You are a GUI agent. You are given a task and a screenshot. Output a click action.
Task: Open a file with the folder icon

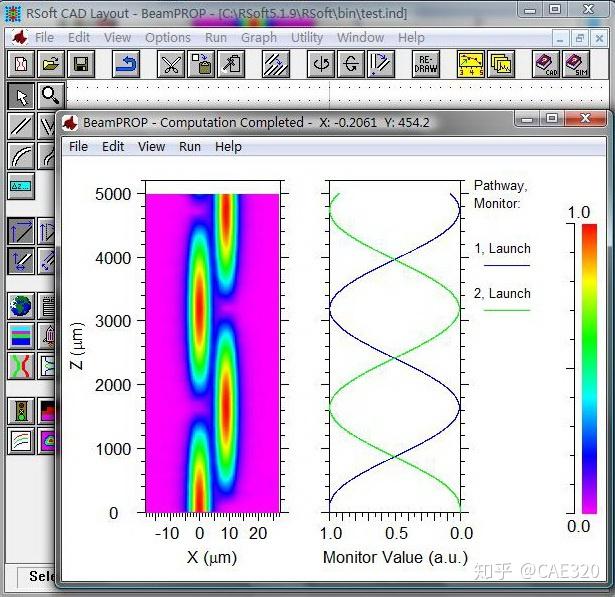(x=51, y=64)
